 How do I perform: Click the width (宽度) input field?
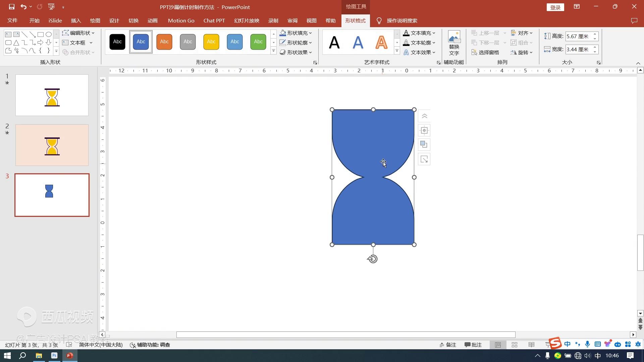(x=579, y=49)
